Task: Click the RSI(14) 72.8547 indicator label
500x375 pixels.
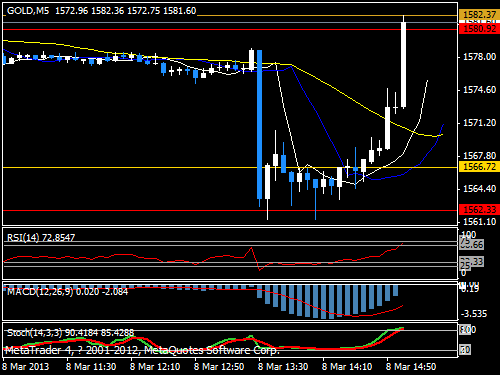Action: point(41,237)
